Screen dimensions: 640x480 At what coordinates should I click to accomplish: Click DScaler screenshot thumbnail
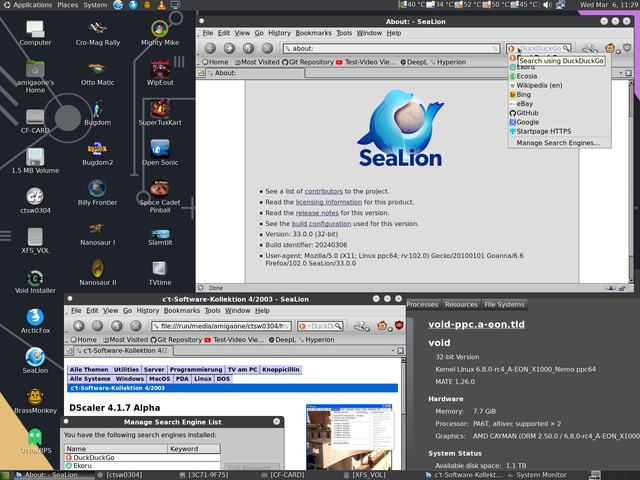coord(349,437)
